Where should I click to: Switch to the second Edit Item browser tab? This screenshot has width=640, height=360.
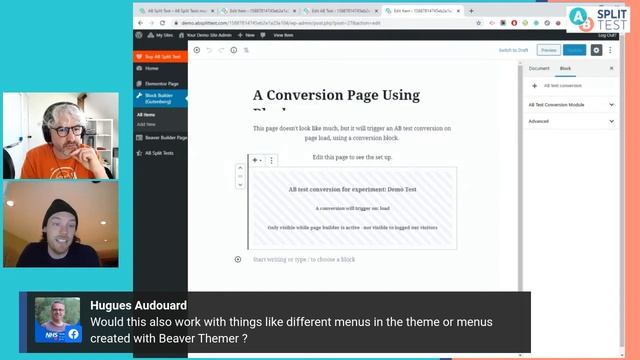point(258,11)
